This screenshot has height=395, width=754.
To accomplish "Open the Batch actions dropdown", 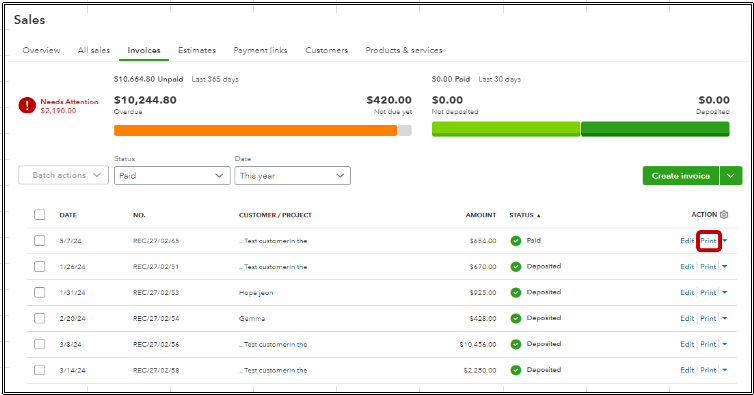I will click(x=63, y=175).
